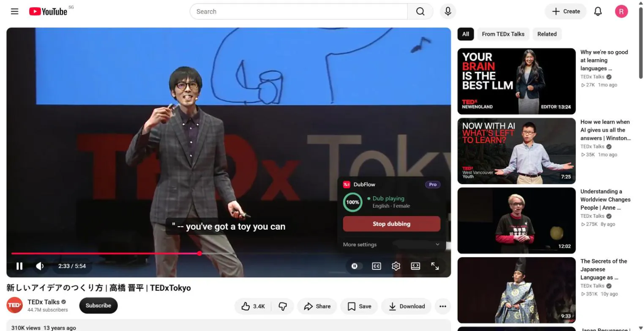Image resolution: width=644 pixels, height=331 pixels.
Task: Open TEDx Talks channel avatar
Action: point(14,305)
